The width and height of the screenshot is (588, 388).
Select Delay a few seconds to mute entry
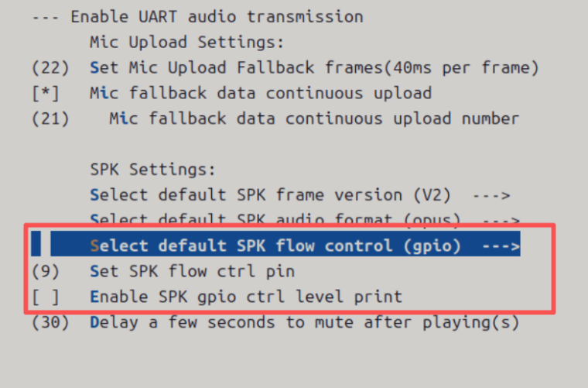[305, 322]
